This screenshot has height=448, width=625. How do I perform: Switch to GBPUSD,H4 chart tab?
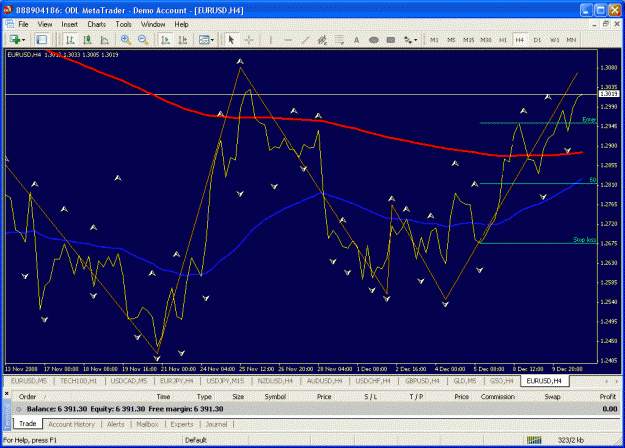(x=423, y=381)
